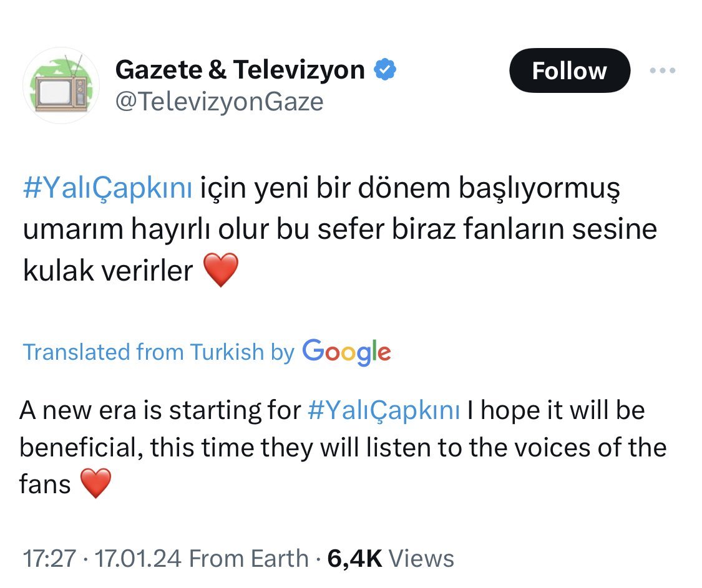Click the blue verified badge
The image size is (702, 588).
tap(385, 70)
